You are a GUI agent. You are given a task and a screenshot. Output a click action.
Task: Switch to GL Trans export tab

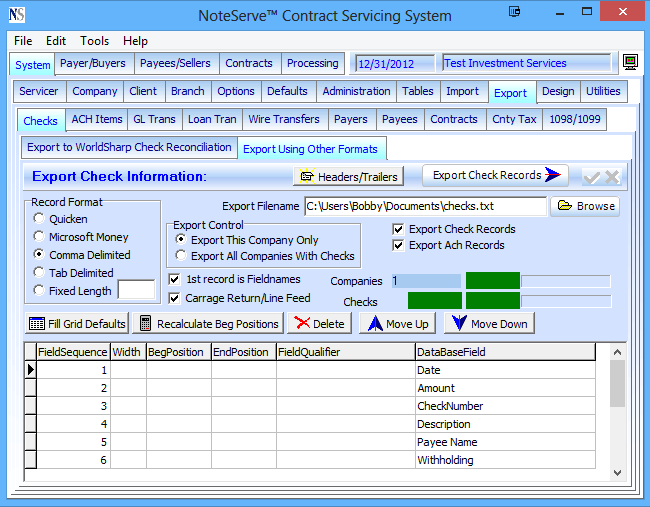point(154,119)
